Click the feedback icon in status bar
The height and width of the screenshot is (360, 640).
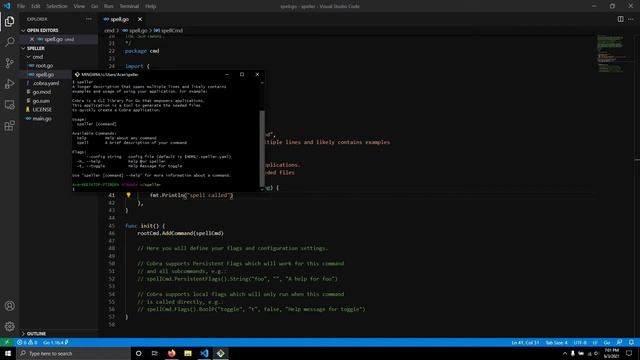click(x=619, y=342)
